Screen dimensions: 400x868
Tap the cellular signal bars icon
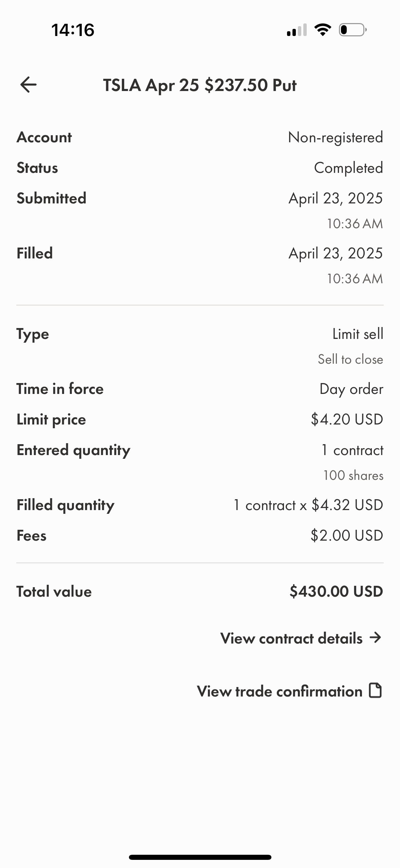[297, 30]
